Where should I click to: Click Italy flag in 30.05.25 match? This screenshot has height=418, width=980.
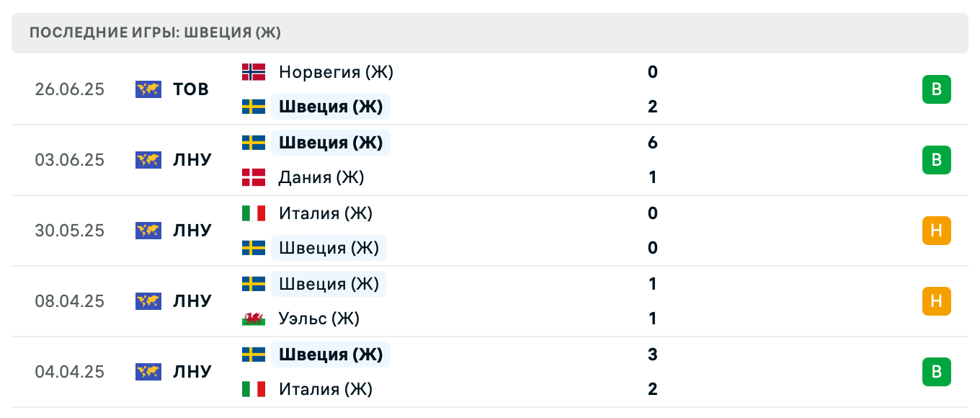click(253, 213)
